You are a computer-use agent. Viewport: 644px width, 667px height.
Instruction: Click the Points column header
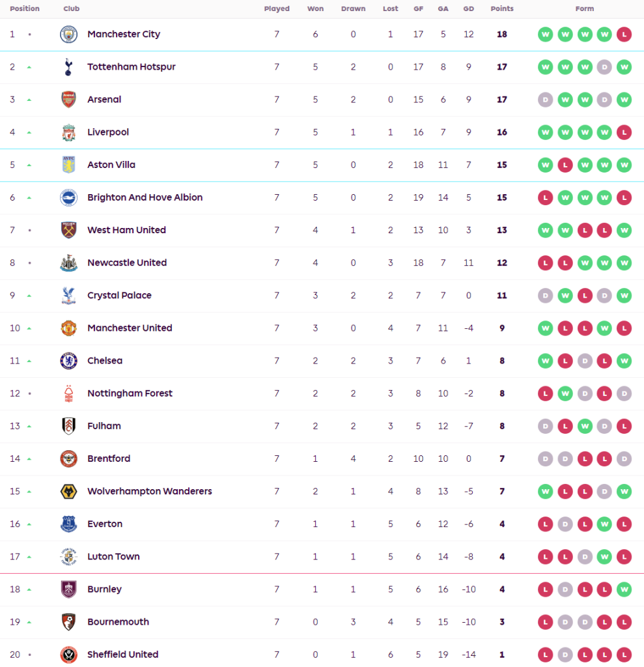[x=502, y=9]
